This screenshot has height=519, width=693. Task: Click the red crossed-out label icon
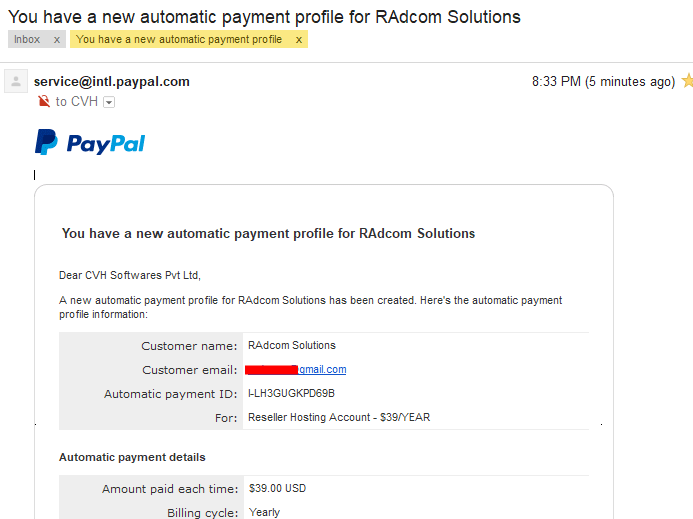(44, 101)
